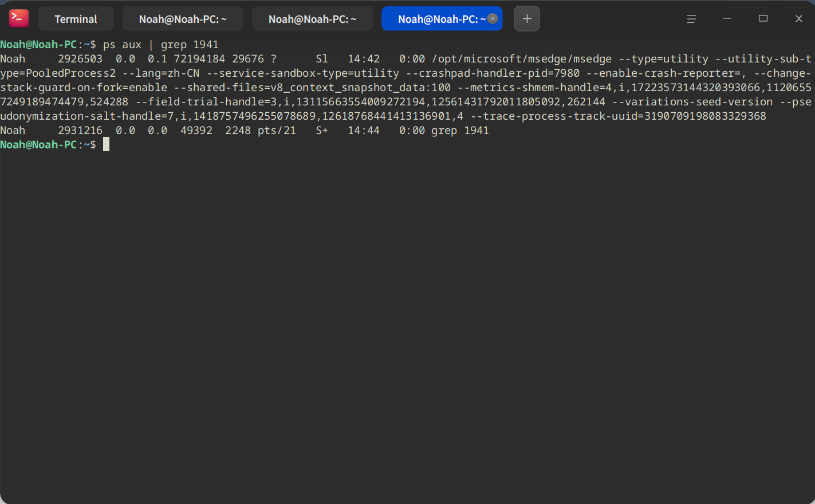
Task: Minimize the terminal window
Action: coord(727,19)
